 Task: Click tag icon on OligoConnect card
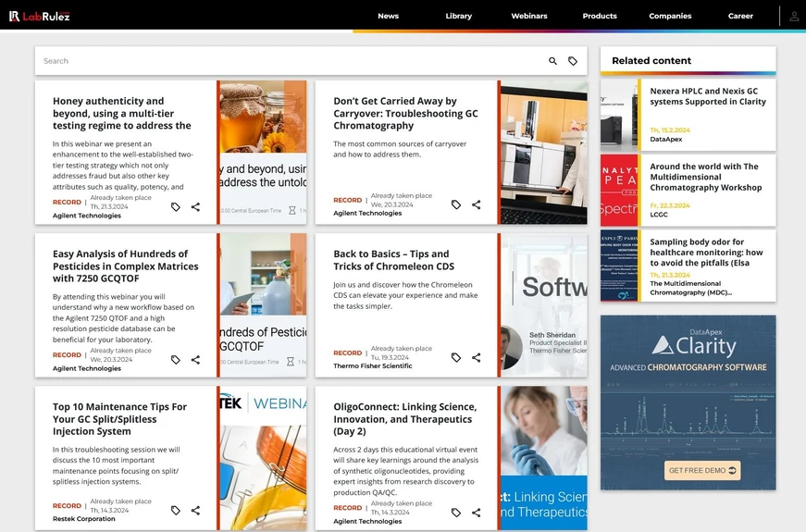456,513
